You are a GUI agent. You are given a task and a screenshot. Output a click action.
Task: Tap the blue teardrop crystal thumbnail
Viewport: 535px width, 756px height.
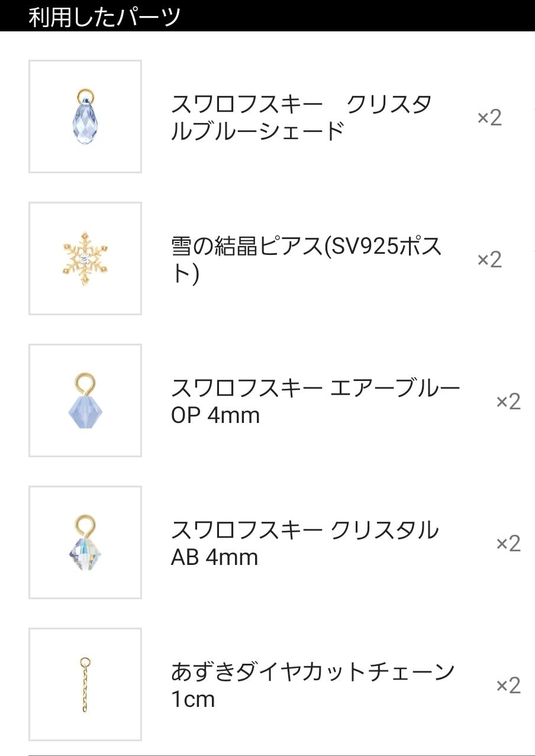point(85,117)
